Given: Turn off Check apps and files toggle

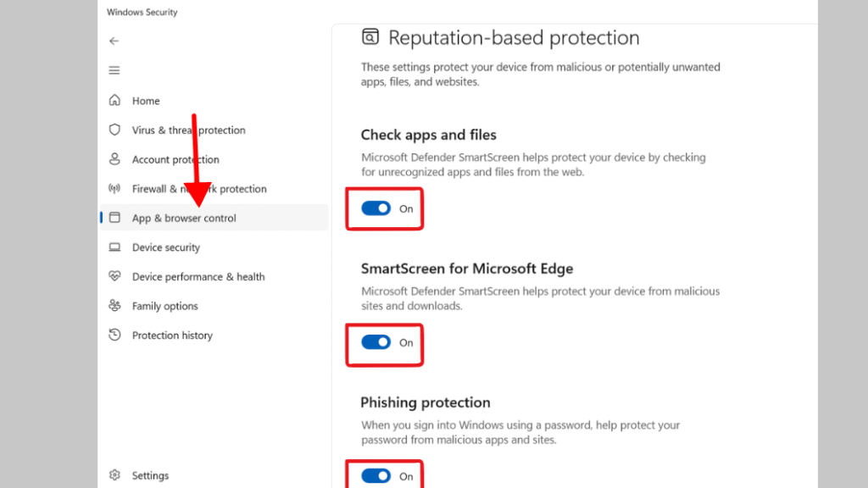Looking at the screenshot, I should click(376, 208).
